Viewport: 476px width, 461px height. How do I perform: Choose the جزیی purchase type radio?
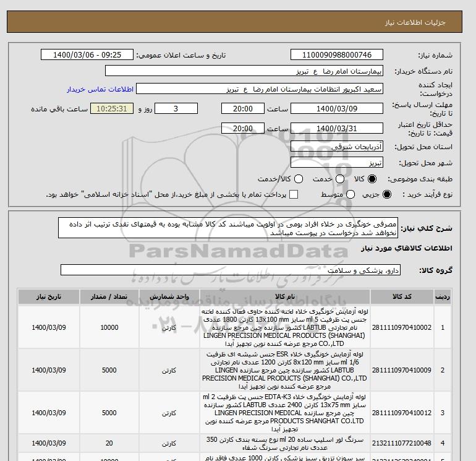[387, 194]
